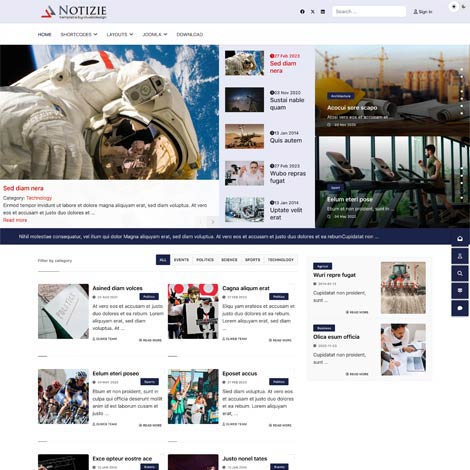Viewport: 470px width, 470px height.
Task: Filter articles by Politics
Action: tap(205, 260)
